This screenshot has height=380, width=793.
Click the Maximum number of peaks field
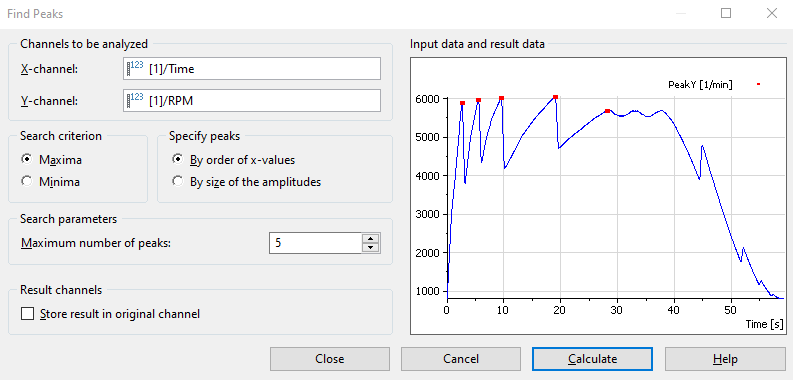pos(316,243)
